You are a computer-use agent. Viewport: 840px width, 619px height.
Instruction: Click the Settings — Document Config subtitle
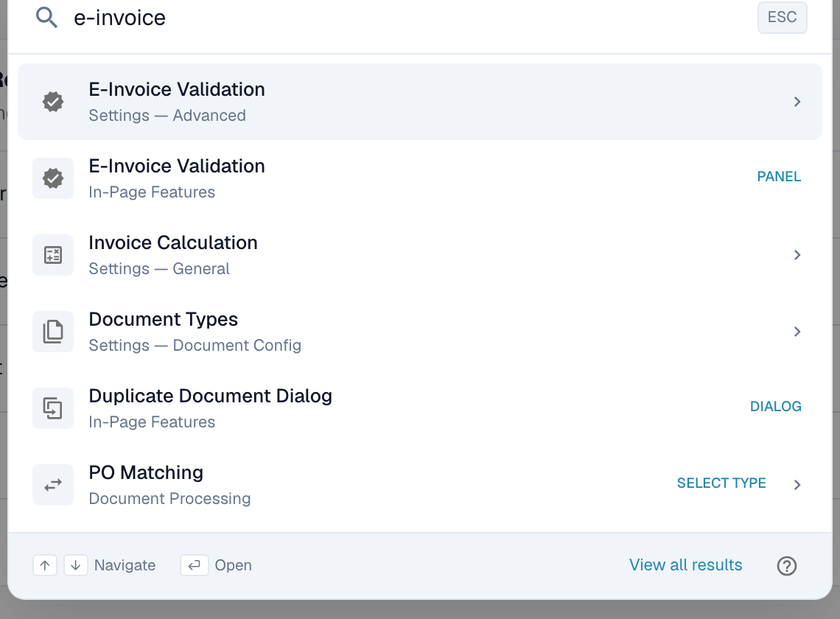(x=195, y=346)
